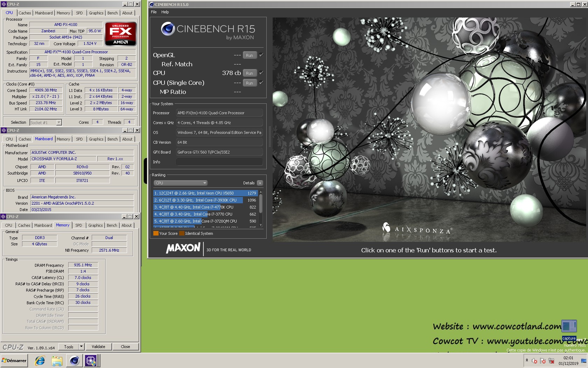Click the Processor field AMD FX-4100 in Cinebench
This screenshot has width=588, height=368.
coord(219,113)
